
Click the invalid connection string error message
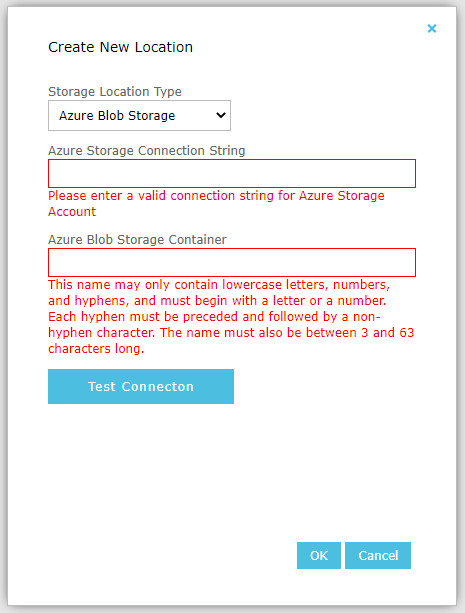216,203
